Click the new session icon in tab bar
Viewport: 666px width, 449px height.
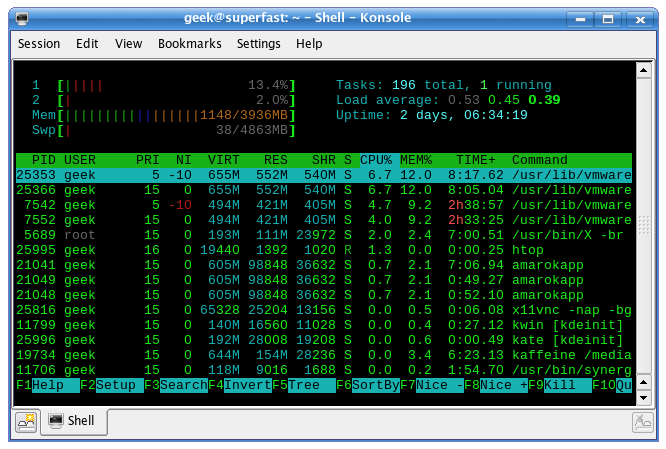[26, 421]
